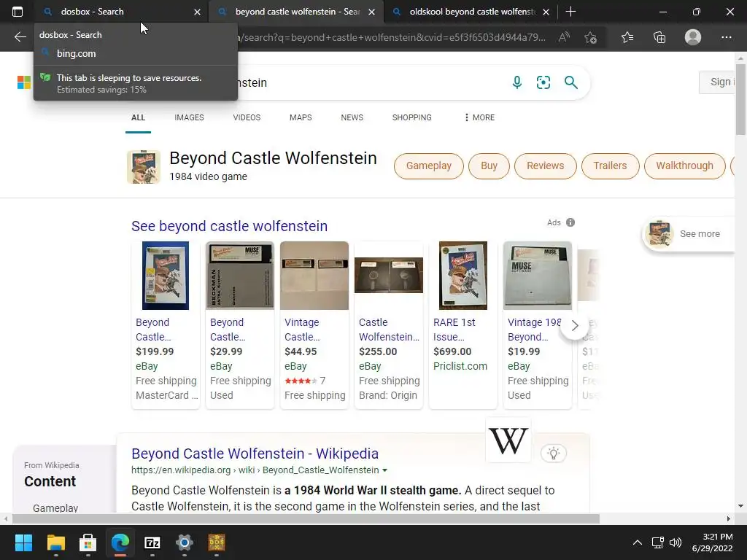Open 7-Zip from the taskbar

(x=152, y=542)
